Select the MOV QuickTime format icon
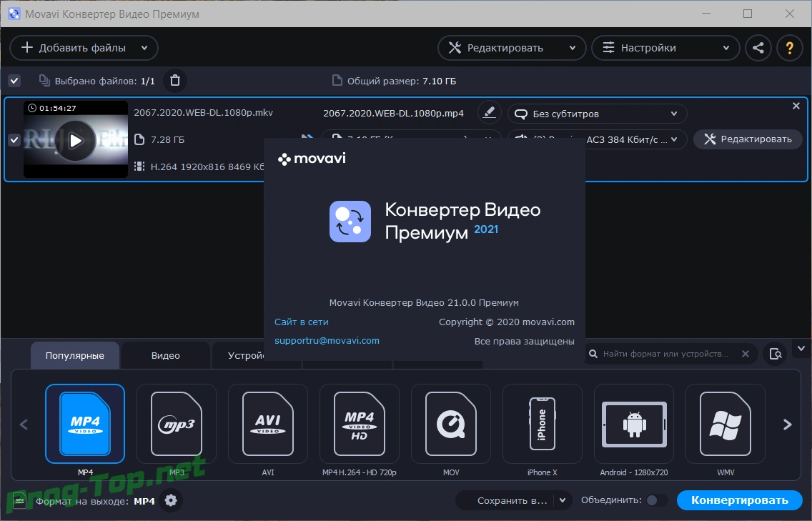 (451, 424)
